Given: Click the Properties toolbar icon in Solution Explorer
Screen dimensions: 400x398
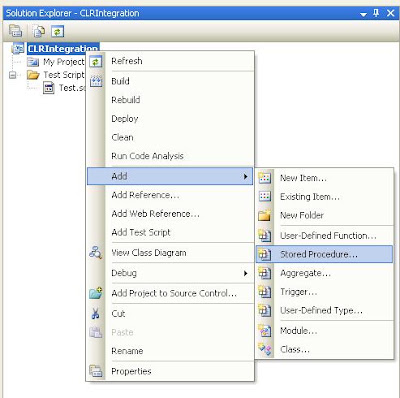Looking at the screenshot, I should (x=15, y=31).
